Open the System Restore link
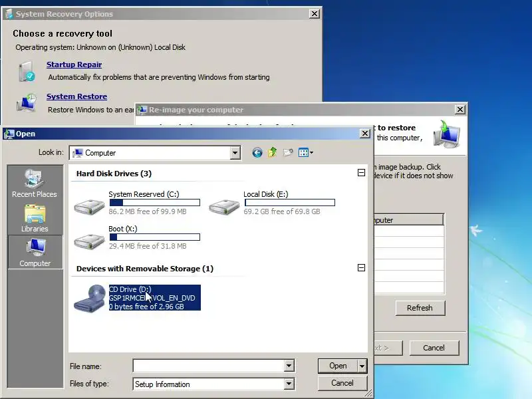The image size is (532, 399). point(76,96)
